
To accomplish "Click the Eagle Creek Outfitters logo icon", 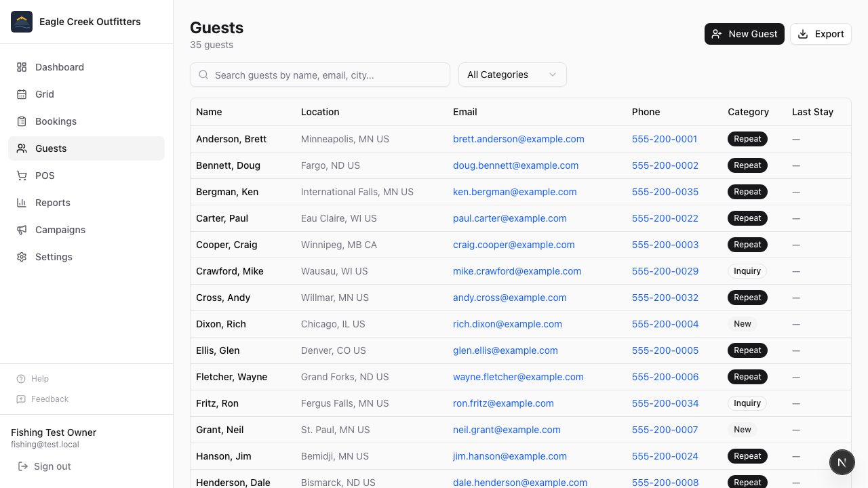I will pos(22,22).
